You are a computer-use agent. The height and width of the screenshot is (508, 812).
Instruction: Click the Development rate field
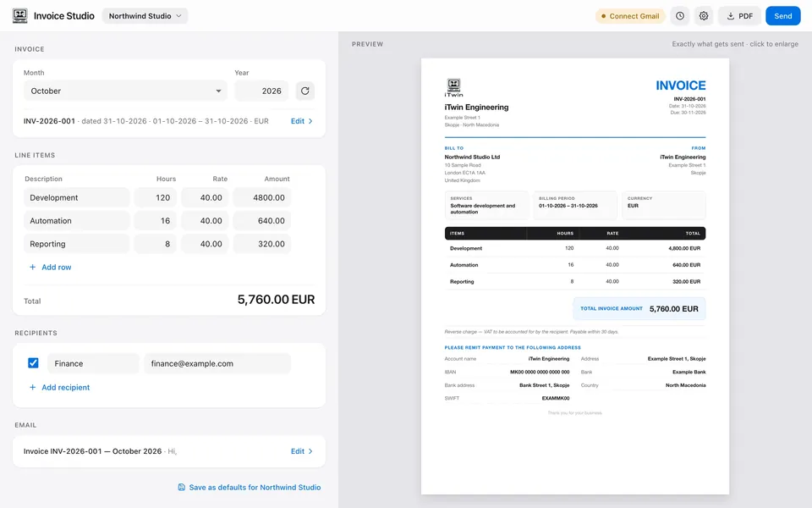(x=205, y=197)
